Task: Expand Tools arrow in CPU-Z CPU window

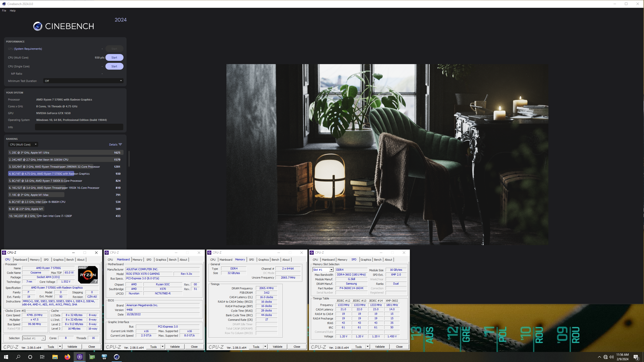Action: (x=60, y=347)
